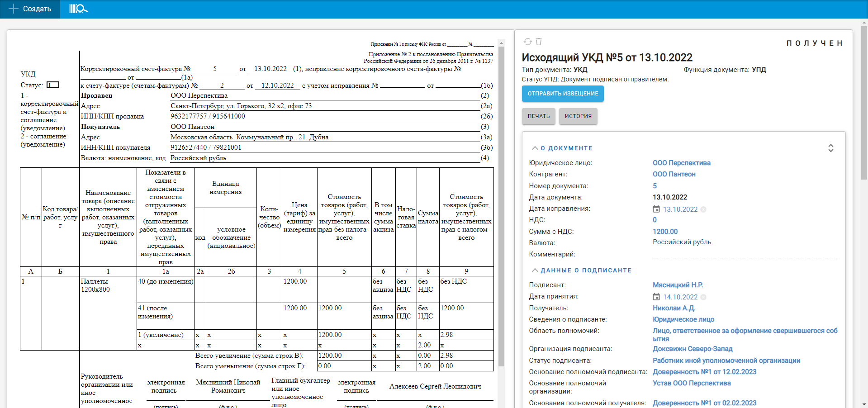Image resolution: width=868 pixels, height=408 pixels.
Task: Click Область полномочий value link
Action: [745, 335]
